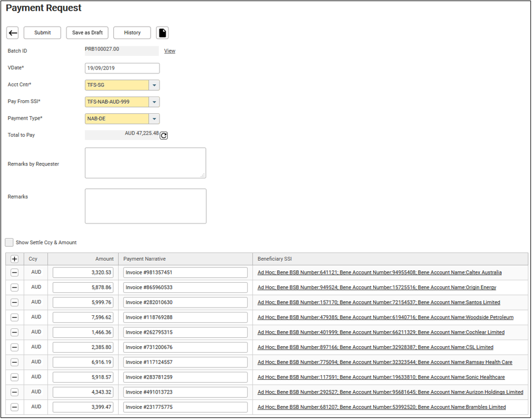Open the History button
This screenshot has width=532, height=419.
[x=132, y=33]
